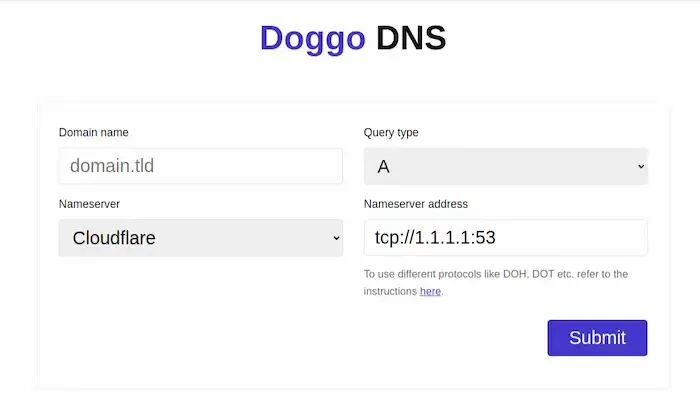This screenshot has width=700, height=418.
Task: Click the 'Cloudflare' selected option text
Action: click(x=114, y=238)
